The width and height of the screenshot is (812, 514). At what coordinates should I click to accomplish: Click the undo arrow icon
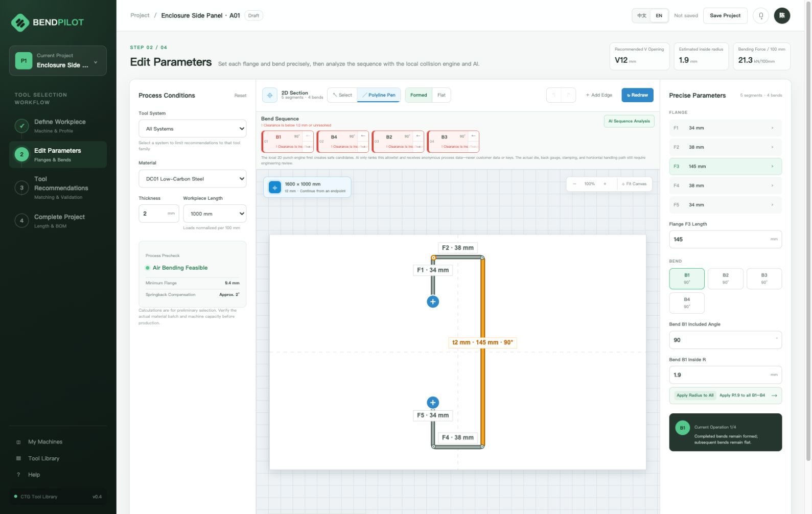pyautogui.click(x=554, y=95)
